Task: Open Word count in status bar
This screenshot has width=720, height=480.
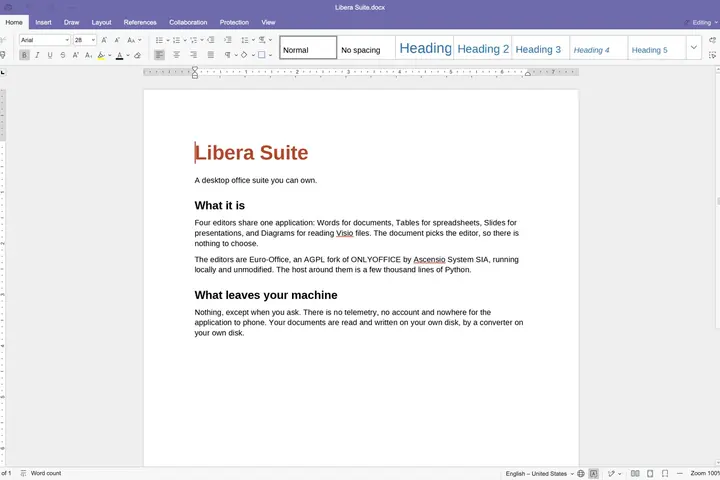Action: (x=41, y=473)
